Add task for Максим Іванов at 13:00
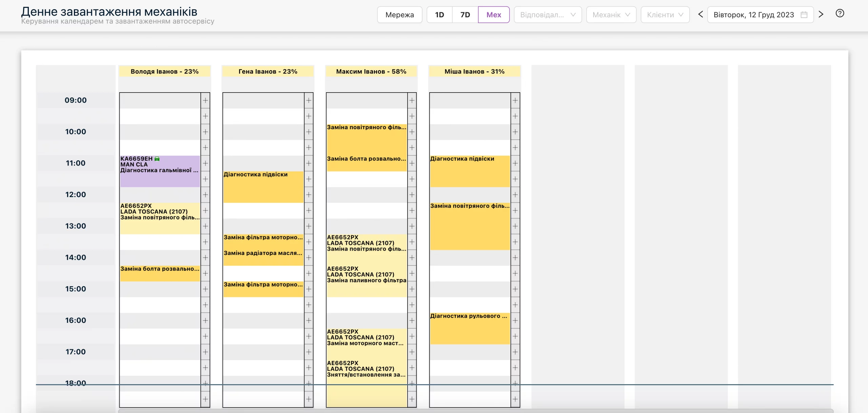Image resolution: width=868 pixels, height=413 pixels. click(x=412, y=226)
